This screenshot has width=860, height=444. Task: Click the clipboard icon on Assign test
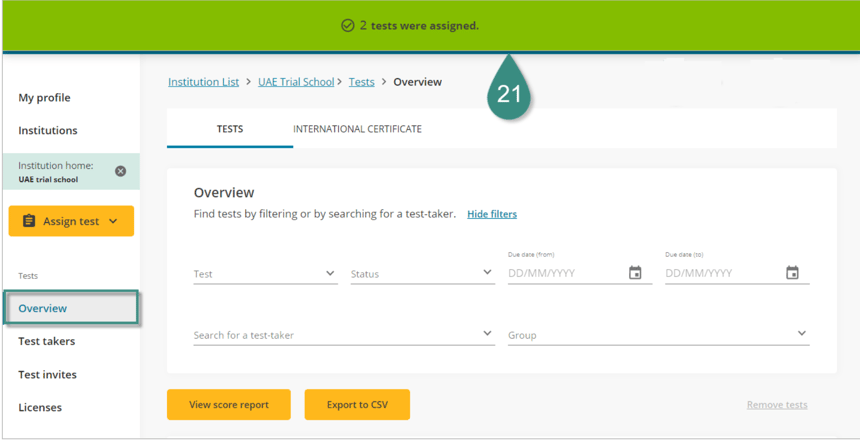[29, 221]
